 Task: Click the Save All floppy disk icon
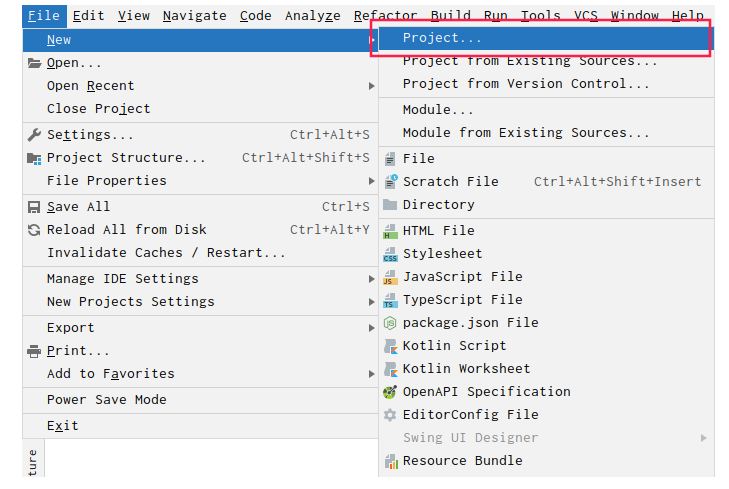[34, 207]
